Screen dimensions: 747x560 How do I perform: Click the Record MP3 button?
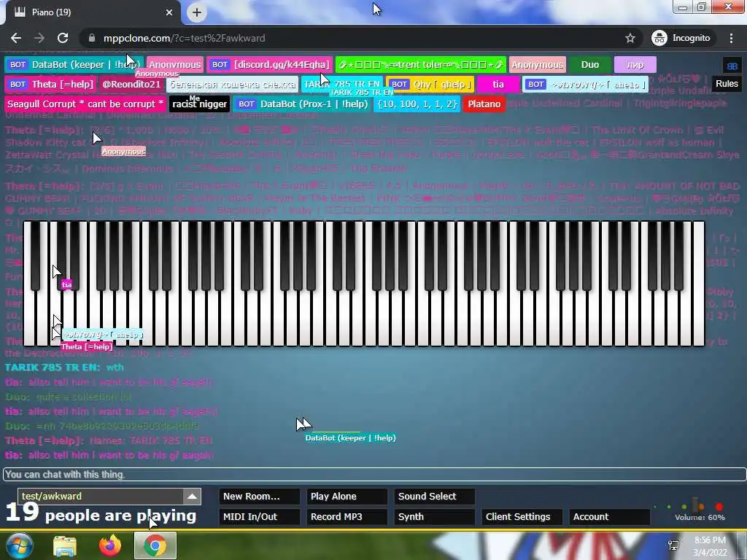click(x=347, y=517)
